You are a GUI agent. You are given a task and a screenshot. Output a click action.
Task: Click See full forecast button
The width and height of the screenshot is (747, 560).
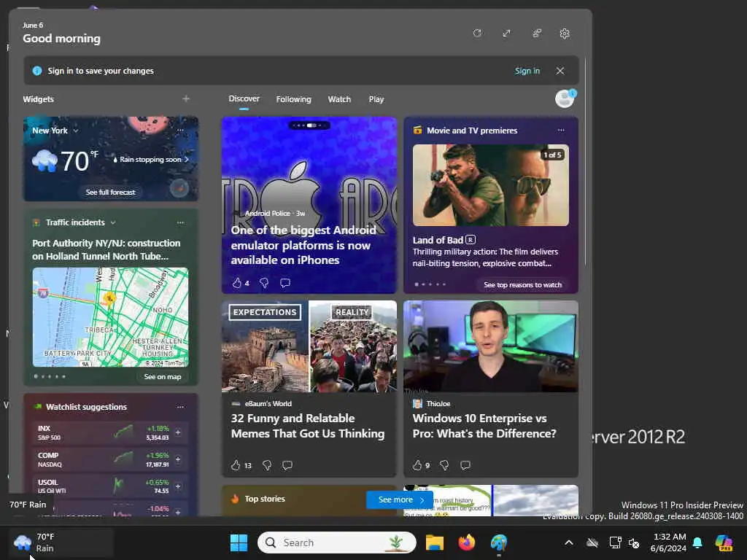coord(111,192)
